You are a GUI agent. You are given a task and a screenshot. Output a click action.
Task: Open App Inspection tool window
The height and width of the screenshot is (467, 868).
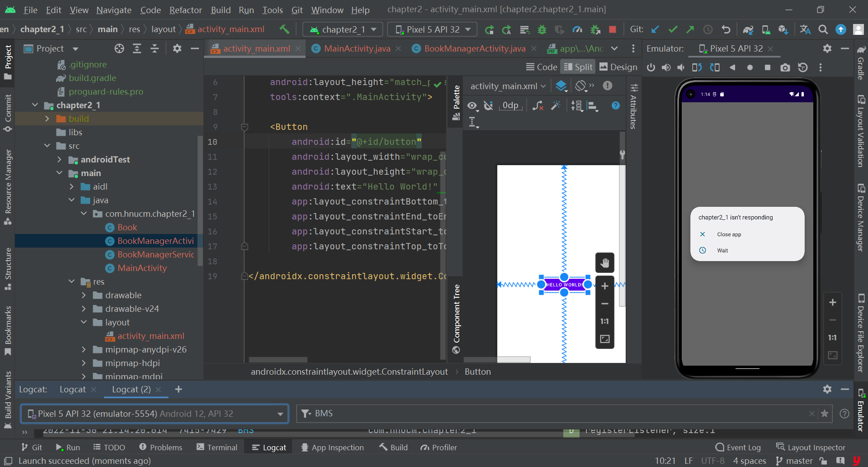332,447
